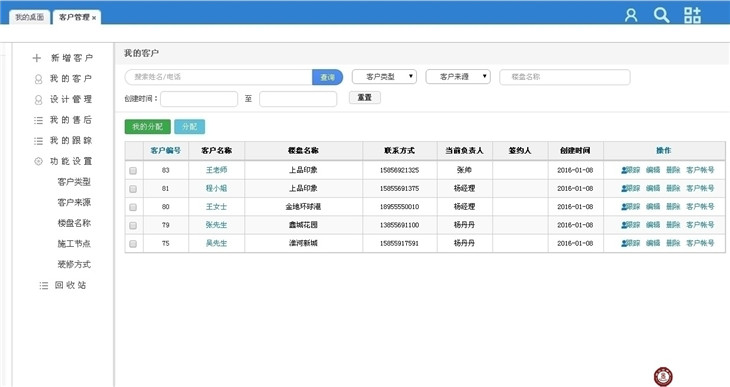Screen dimensions: 730x387
Task: Expand 功能设置 in the sidebar
Action: click(71, 161)
